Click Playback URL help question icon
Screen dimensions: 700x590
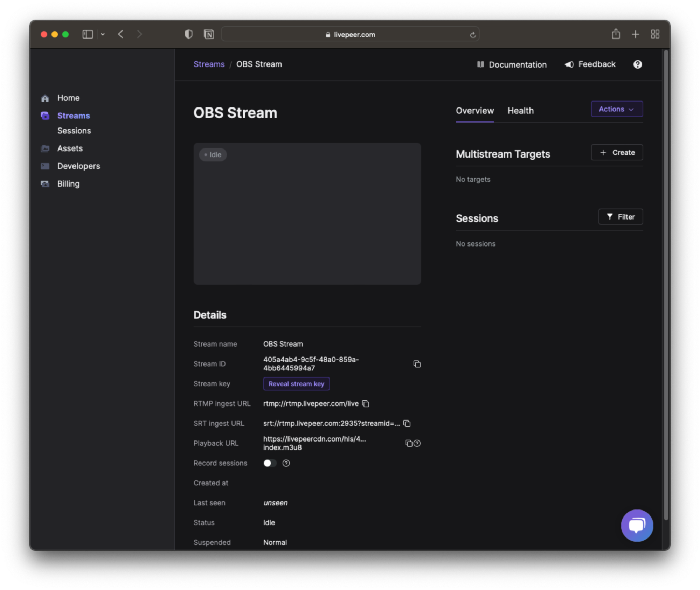click(417, 443)
